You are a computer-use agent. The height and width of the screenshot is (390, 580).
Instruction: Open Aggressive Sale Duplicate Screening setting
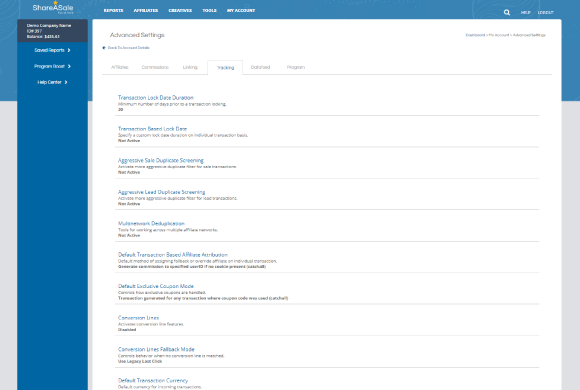click(161, 160)
